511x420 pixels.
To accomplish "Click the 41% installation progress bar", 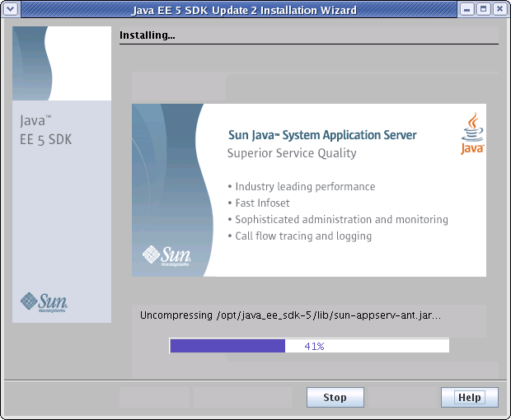I will 309,346.
